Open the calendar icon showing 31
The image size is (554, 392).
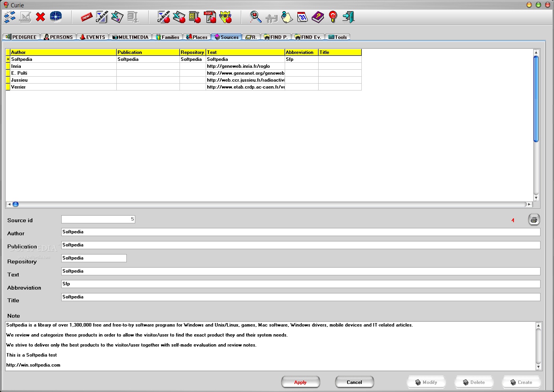point(302,17)
